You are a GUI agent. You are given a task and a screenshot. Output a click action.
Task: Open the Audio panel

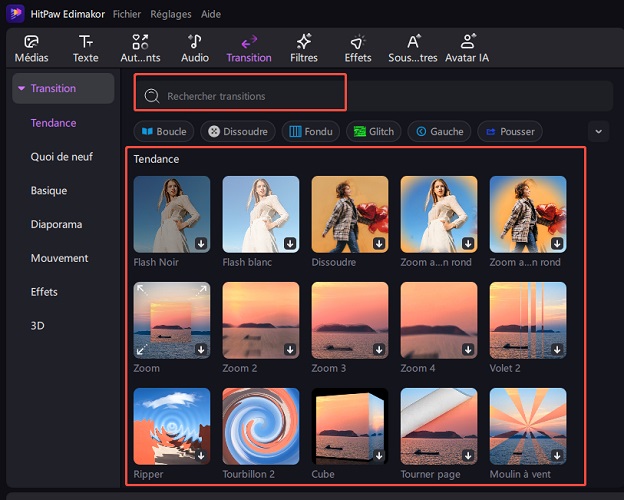pyautogui.click(x=195, y=49)
